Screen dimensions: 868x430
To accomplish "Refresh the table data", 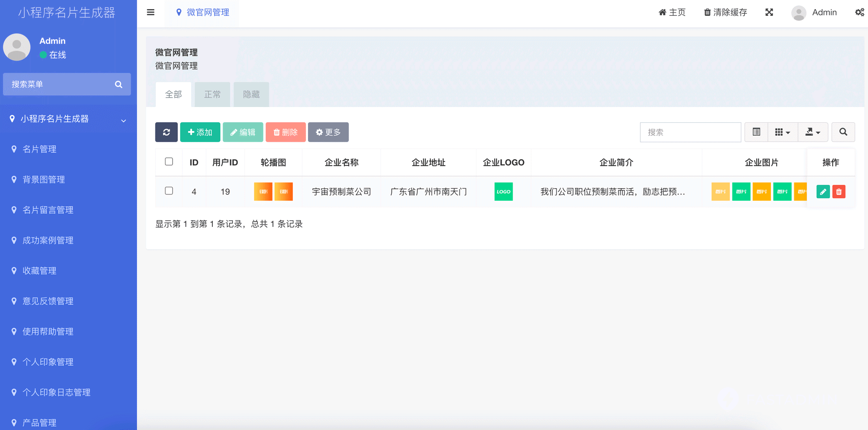I will 166,132.
